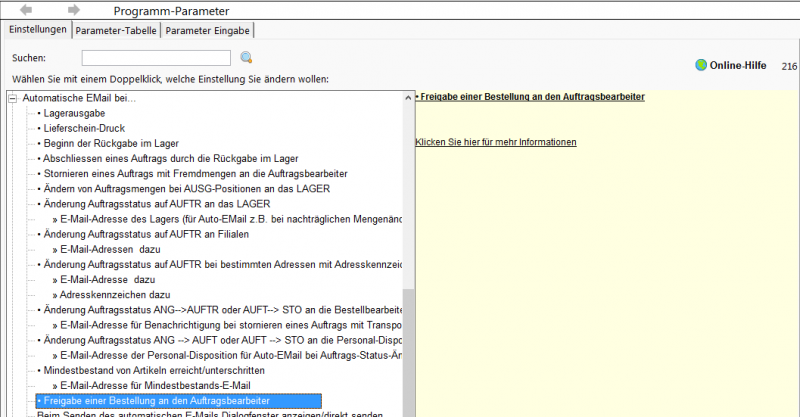Image resolution: width=800 pixels, height=417 pixels.
Task: Click the forward arrow navigation icon
Action: click(x=73, y=9)
